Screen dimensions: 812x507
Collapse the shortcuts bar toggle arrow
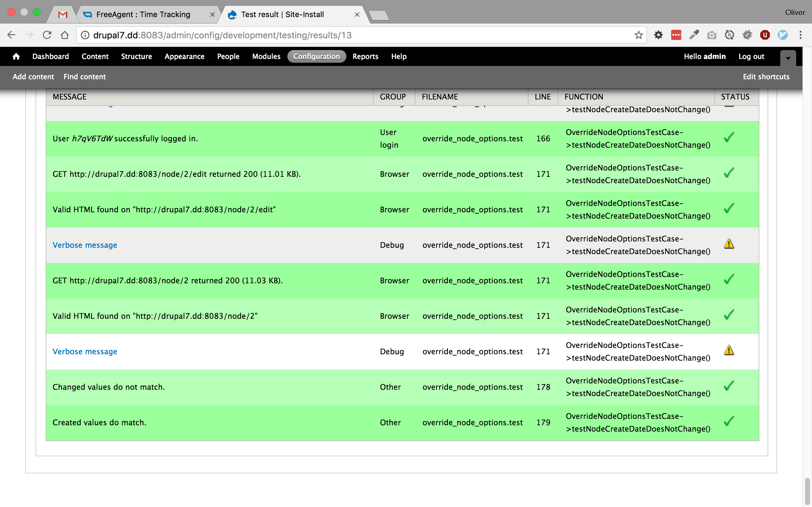coord(788,58)
